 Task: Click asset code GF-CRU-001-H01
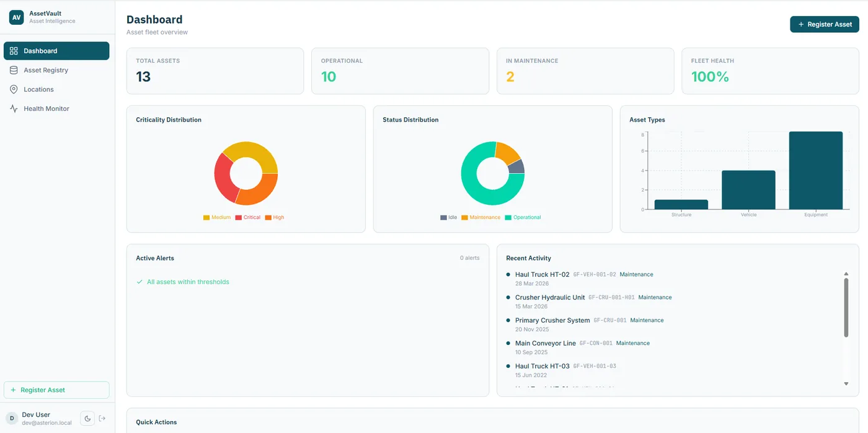coord(612,297)
